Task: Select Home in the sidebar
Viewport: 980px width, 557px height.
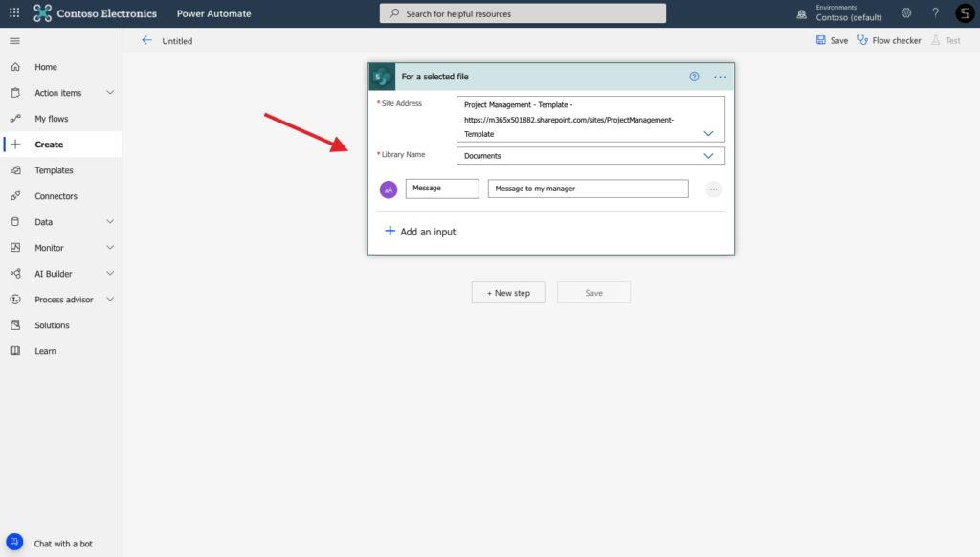Action: click(x=46, y=67)
